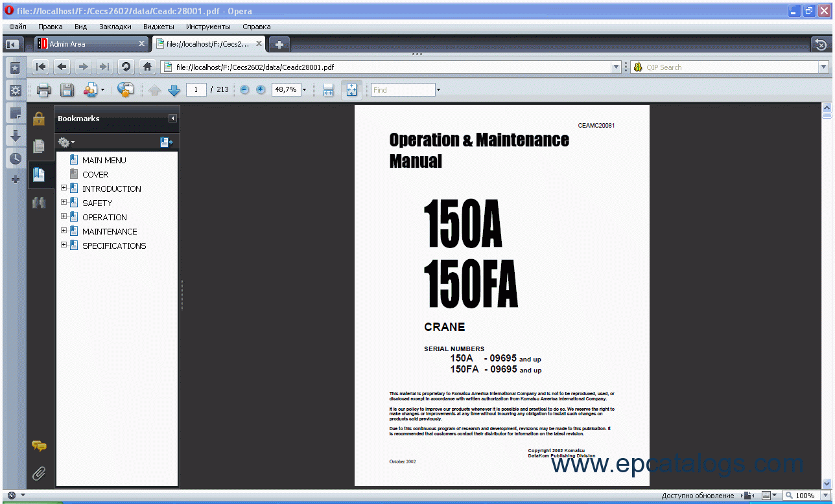Zoom in with the plus button
The height and width of the screenshot is (504, 835).
click(x=261, y=90)
